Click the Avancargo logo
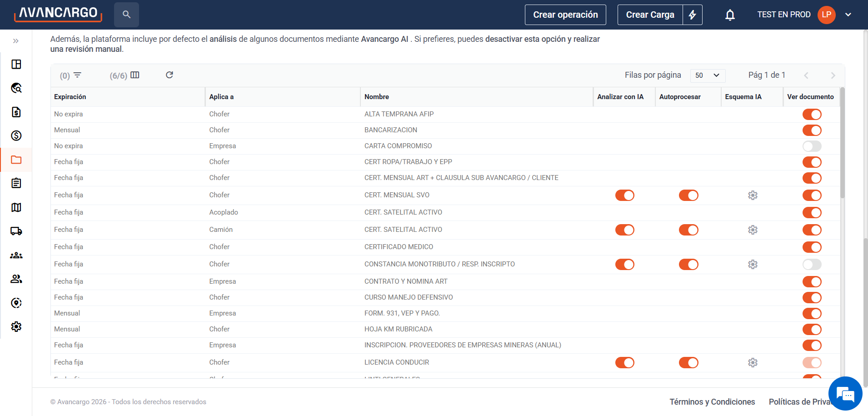 point(58,14)
